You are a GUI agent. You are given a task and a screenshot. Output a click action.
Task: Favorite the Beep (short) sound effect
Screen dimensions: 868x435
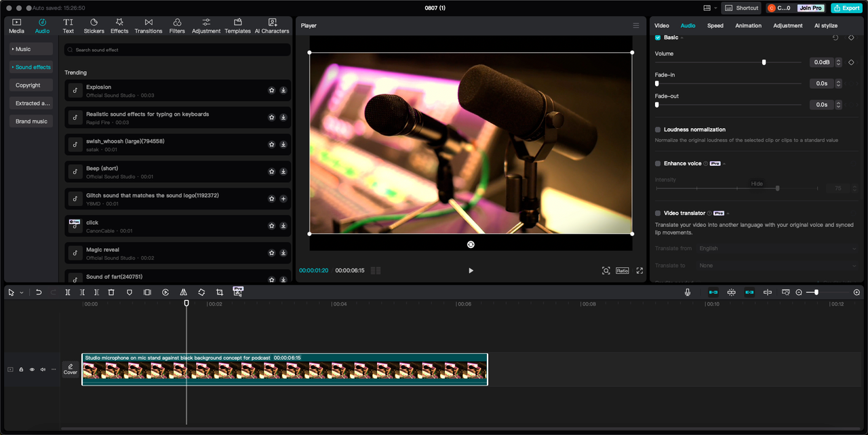[x=271, y=171]
